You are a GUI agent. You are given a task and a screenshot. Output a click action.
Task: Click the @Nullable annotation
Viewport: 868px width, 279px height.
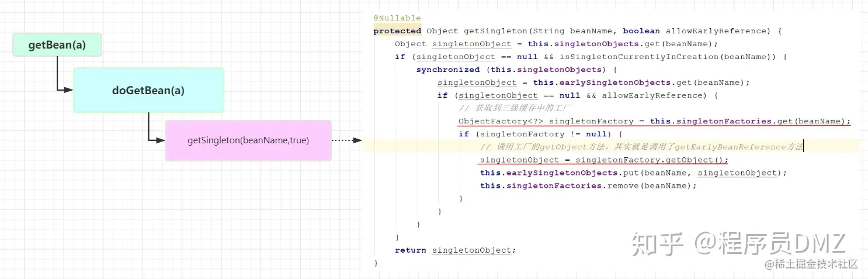397,18
